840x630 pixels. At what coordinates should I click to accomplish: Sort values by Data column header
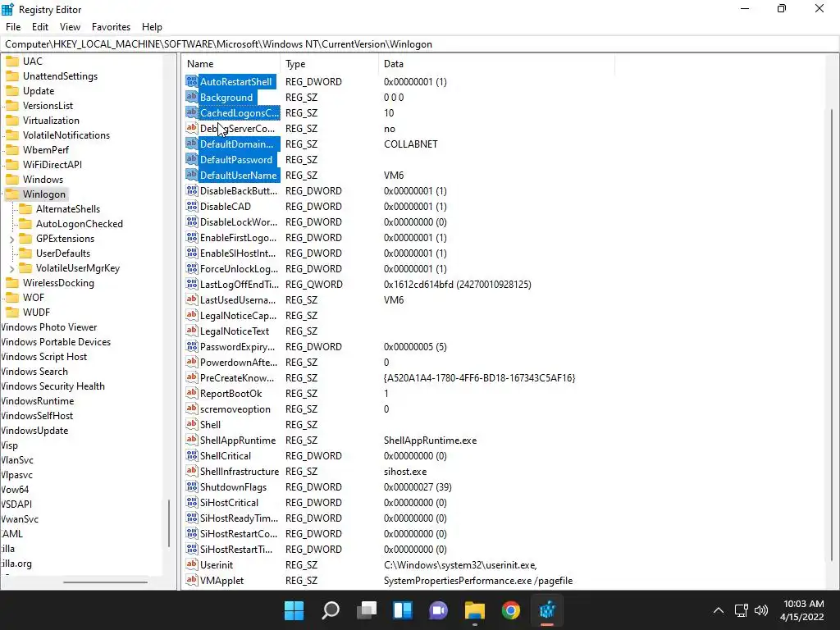coord(496,64)
